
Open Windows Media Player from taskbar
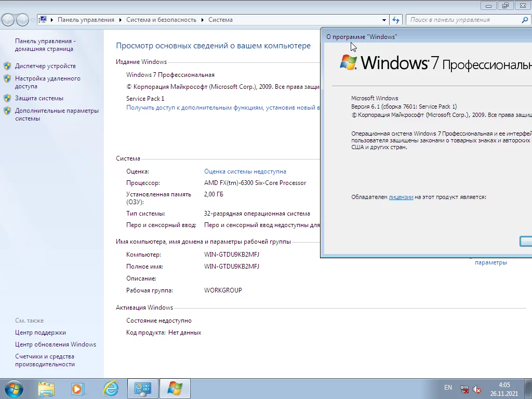[x=78, y=389]
